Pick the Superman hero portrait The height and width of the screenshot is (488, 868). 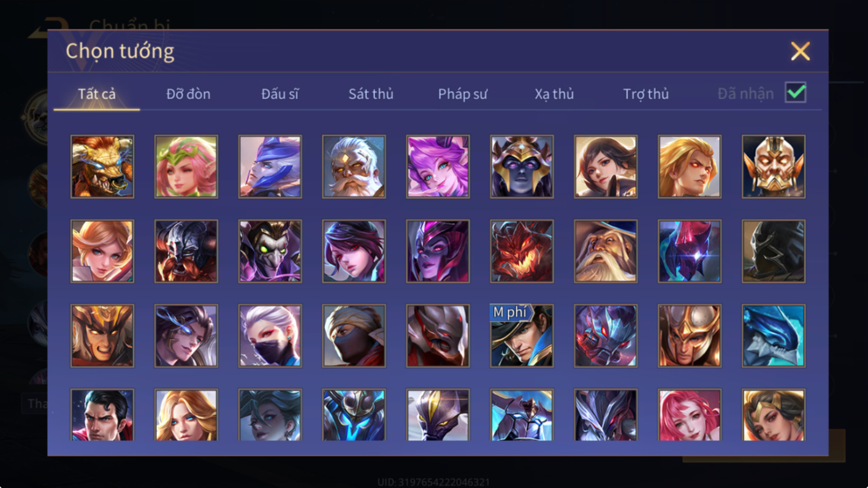[102, 415]
